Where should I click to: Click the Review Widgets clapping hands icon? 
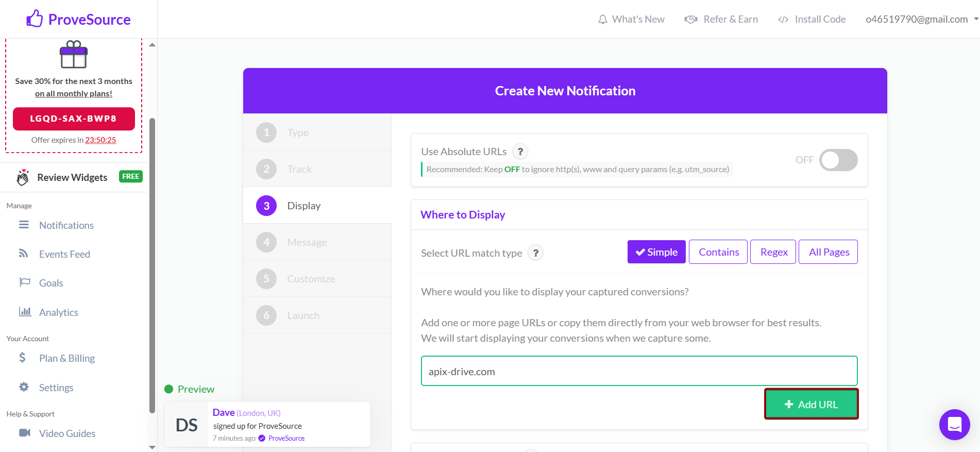coord(23,177)
